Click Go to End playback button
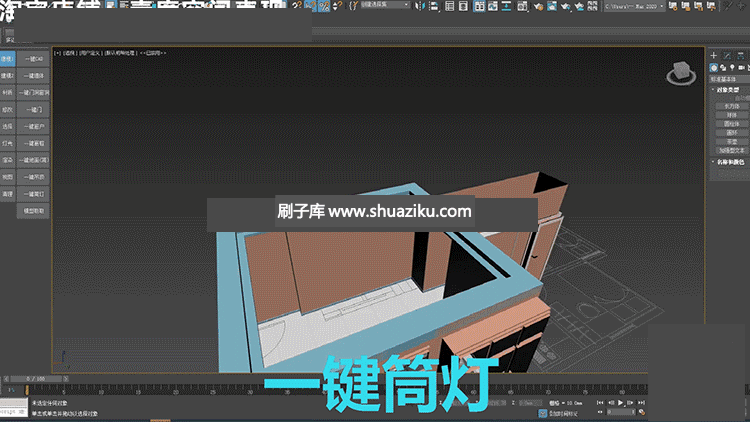Image resolution: width=750 pixels, height=422 pixels. (x=641, y=403)
